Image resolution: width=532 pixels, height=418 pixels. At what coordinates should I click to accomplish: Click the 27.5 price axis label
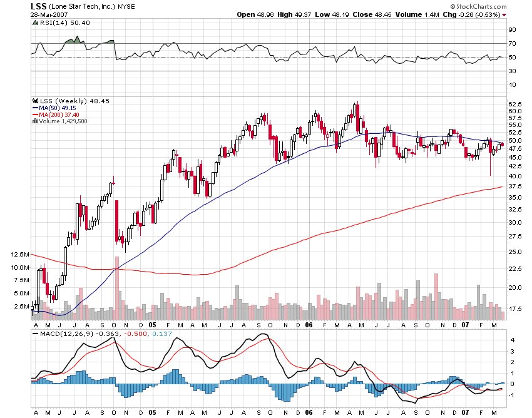pyautogui.click(x=515, y=237)
